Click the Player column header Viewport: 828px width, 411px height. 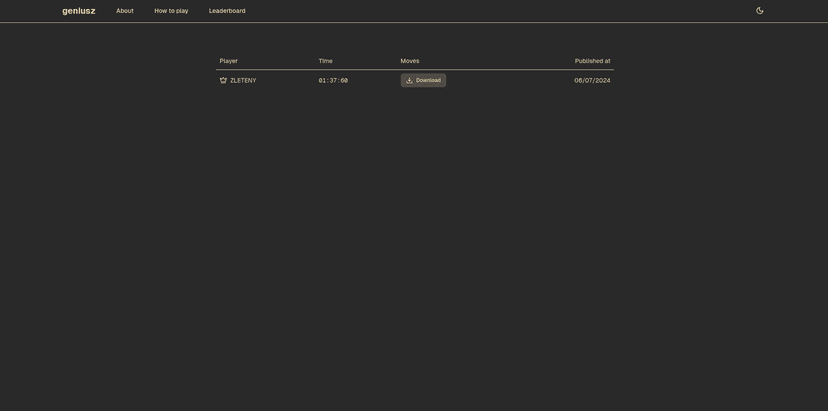click(x=229, y=61)
